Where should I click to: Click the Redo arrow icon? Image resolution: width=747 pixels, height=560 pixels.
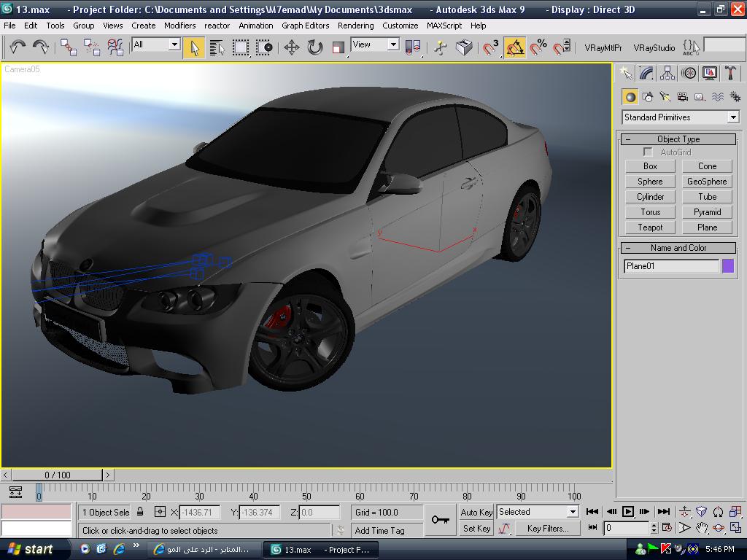click(41, 47)
